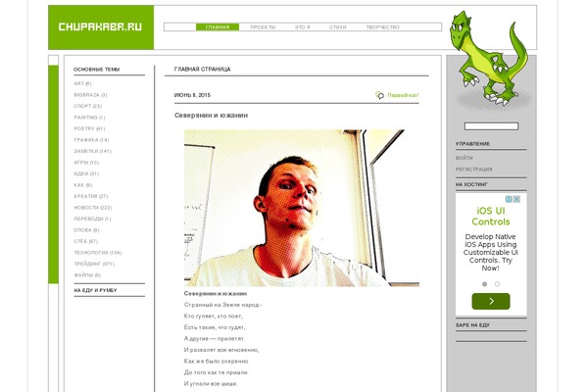The image size is (588, 392).
Task: Click the search input field in sidebar
Action: pyautogui.click(x=491, y=126)
